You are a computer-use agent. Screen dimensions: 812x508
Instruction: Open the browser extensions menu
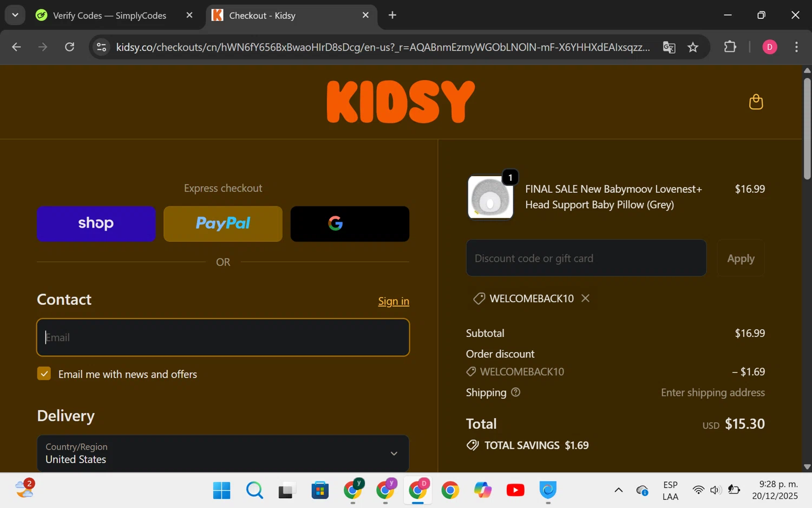coord(730,47)
